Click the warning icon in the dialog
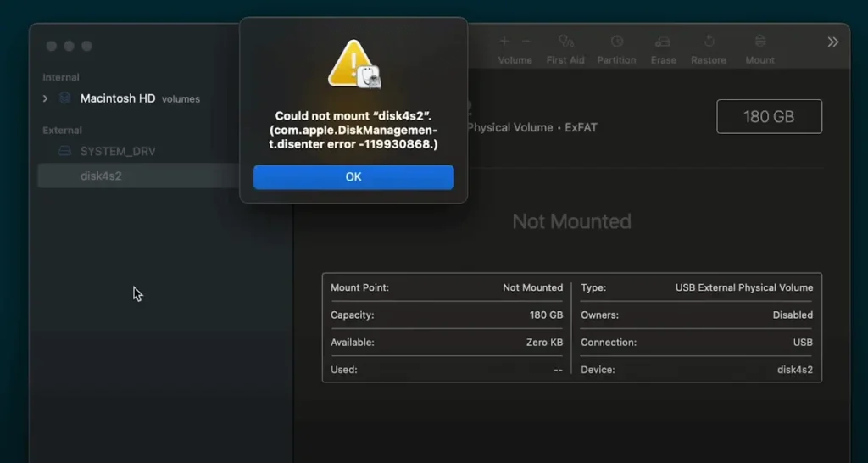The width and height of the screenshot is (868, 463). click(x=353, y=64)
